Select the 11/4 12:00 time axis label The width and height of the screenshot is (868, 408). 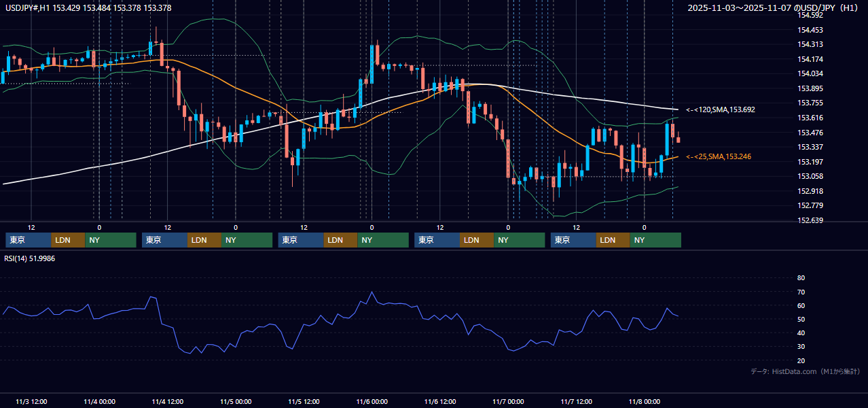[167, 402]
